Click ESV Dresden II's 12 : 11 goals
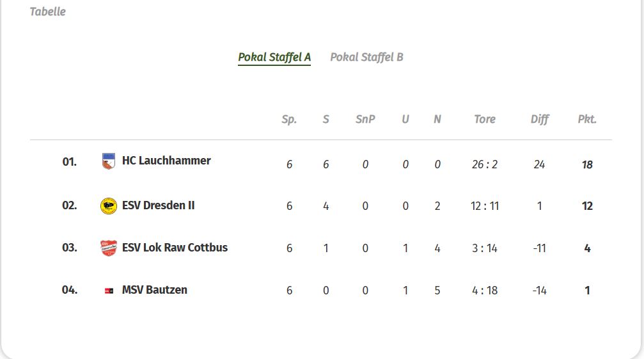The width and height of the screenshot is (644, 359). pos(485,206)
